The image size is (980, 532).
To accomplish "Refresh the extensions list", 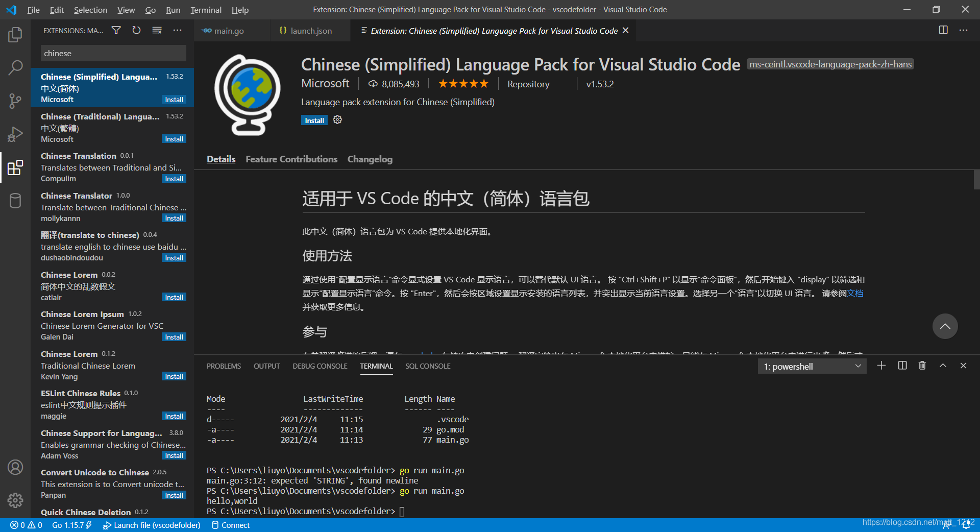I will [x=136, y=31].
